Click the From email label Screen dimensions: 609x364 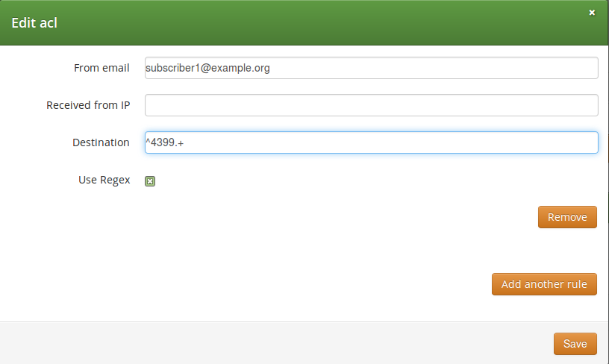point(101,68)
